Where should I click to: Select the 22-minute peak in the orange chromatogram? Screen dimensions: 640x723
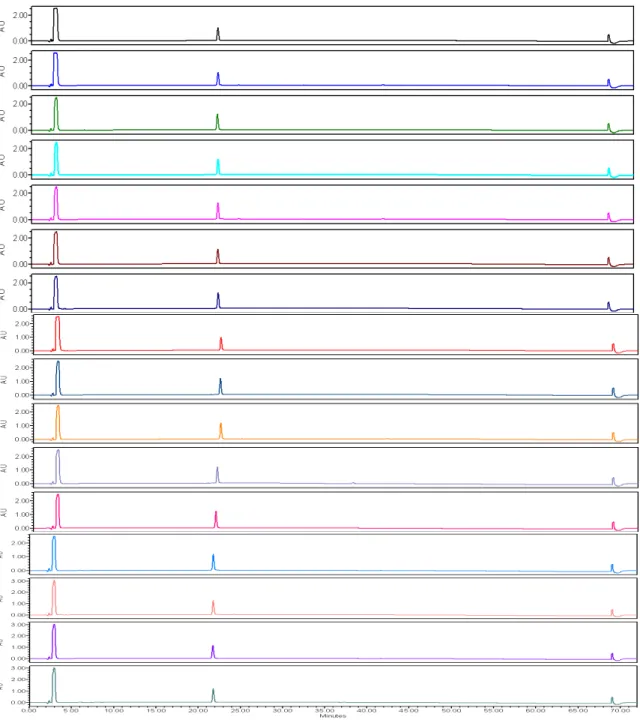tap(220, 431)
